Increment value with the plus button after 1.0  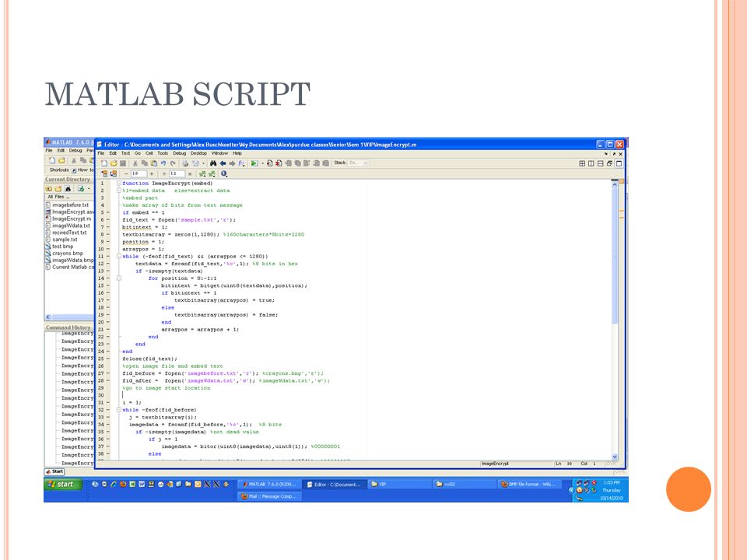point(152,173)
